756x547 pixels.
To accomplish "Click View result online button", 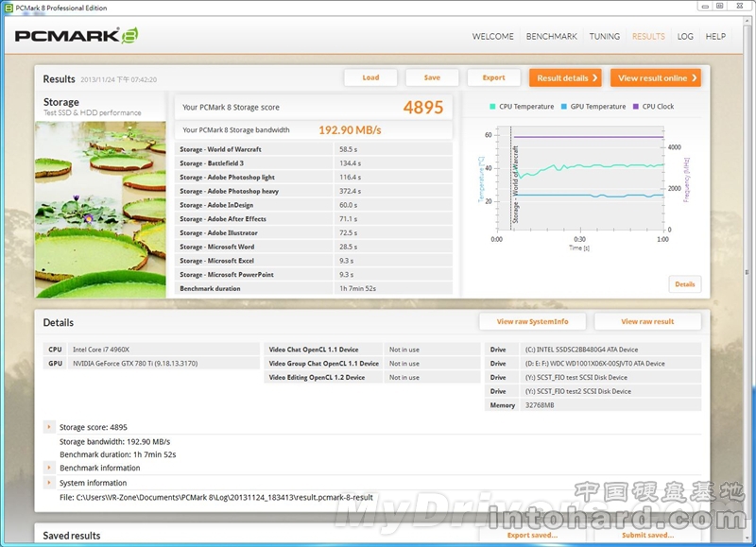I will (656, 77).
